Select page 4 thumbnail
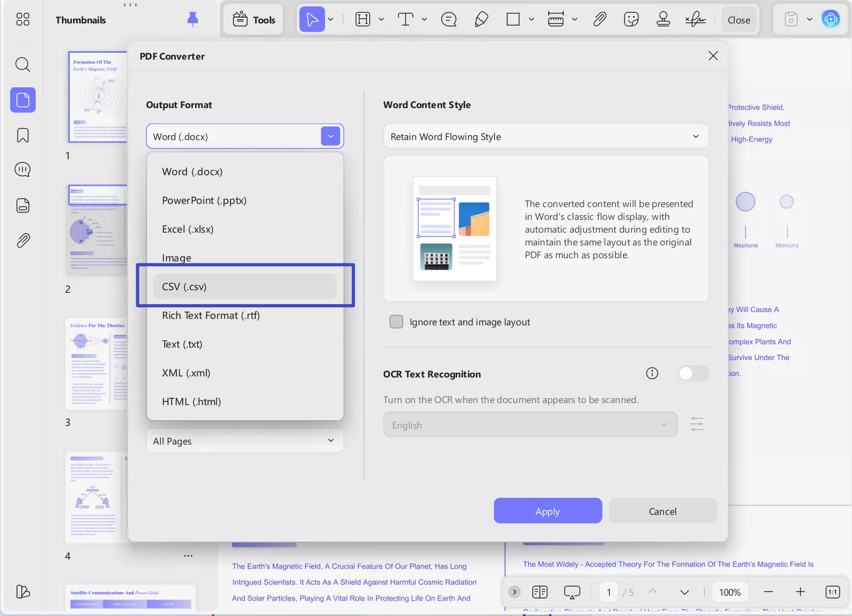 [x=98, y=497]
